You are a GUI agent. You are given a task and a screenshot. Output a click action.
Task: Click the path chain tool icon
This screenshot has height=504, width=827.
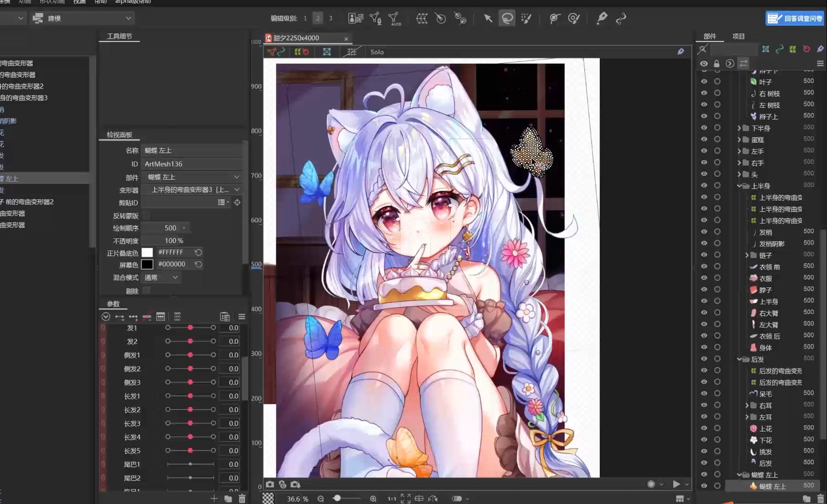(x=621, y=18)
